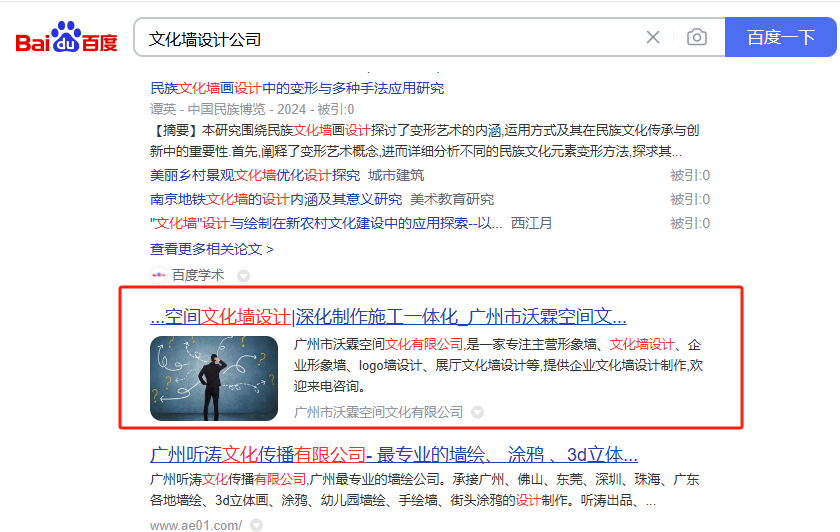Viewport: 840px width, 532px height.
Task: Click 查看更多相关论文 link
Action: [x=211, y=248]
